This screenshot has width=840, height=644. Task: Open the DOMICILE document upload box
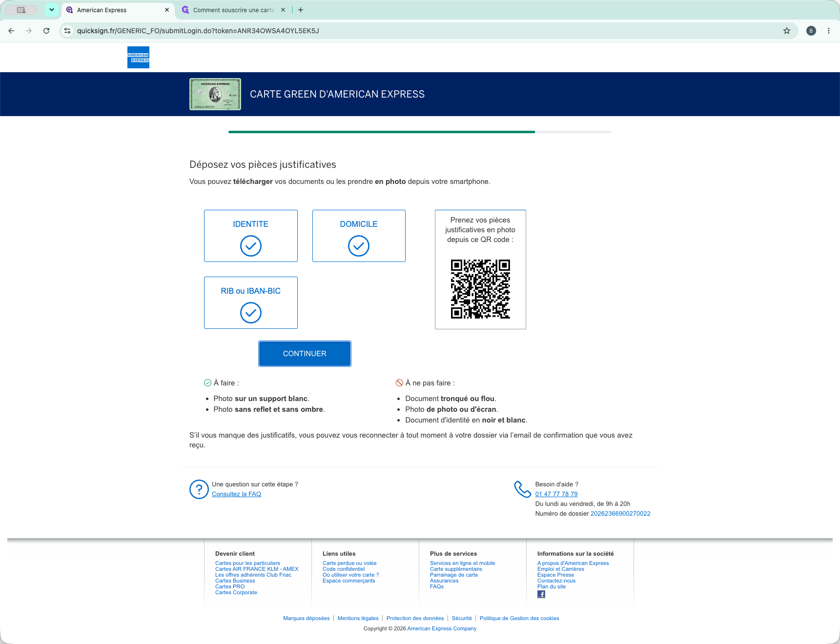359,236
